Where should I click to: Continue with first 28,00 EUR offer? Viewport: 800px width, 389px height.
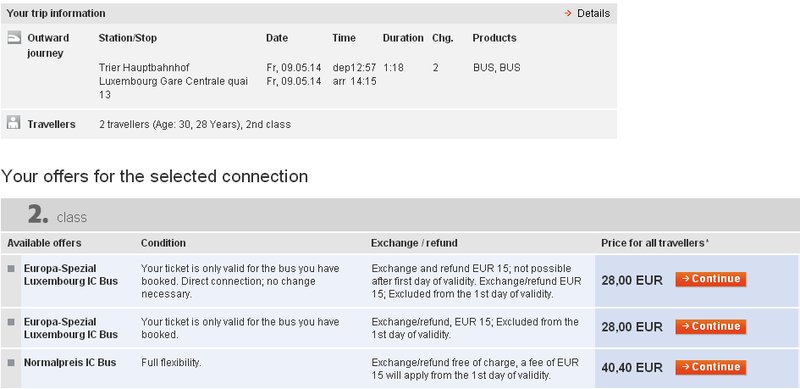(x=711, y=279)
